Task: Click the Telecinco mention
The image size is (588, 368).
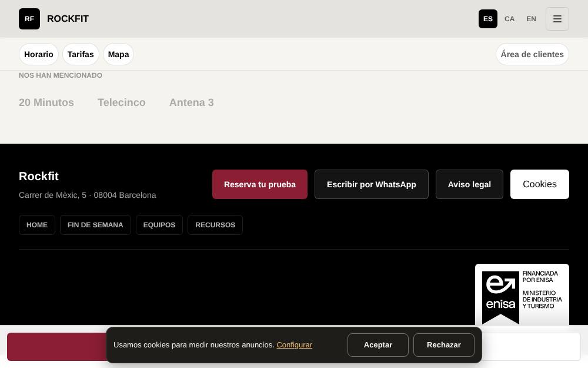Action: pyautogui.click(x=122, y=102)
